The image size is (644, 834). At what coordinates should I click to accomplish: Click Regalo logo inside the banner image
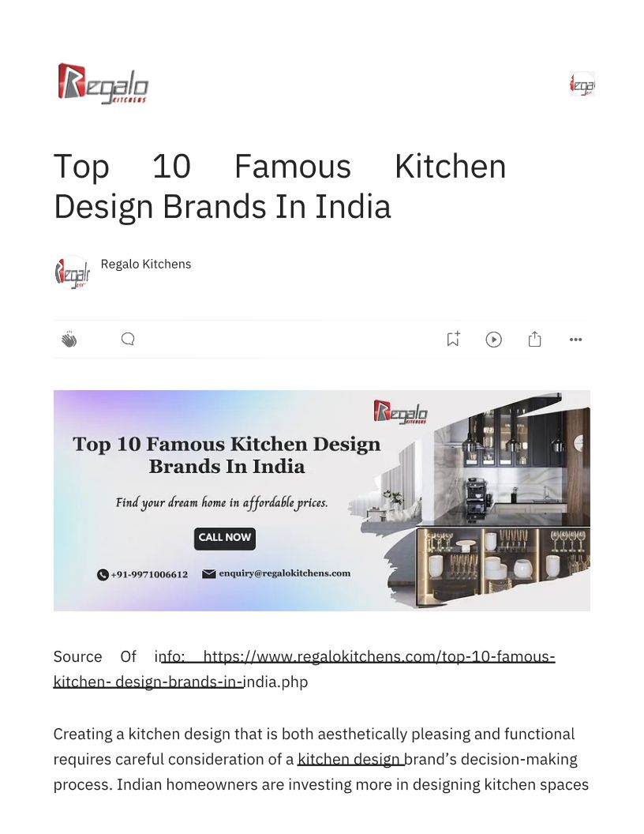[x=401, y=411]
